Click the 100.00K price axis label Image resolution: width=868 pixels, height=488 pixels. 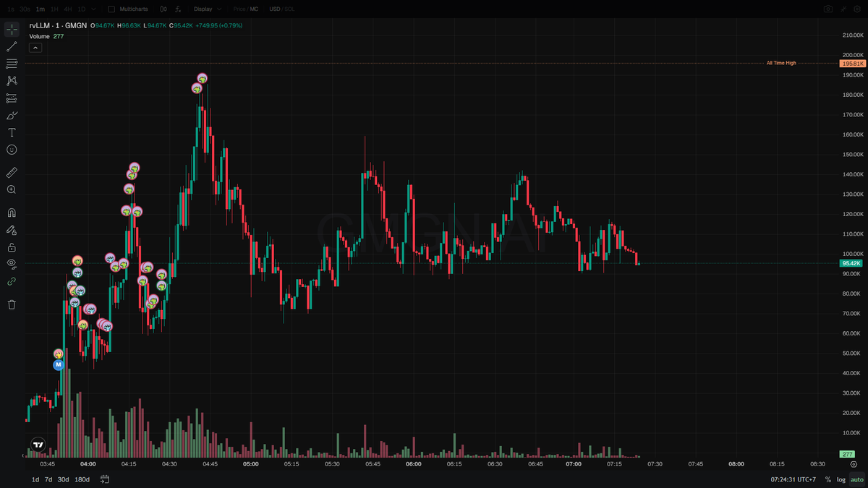pos(853,254)
